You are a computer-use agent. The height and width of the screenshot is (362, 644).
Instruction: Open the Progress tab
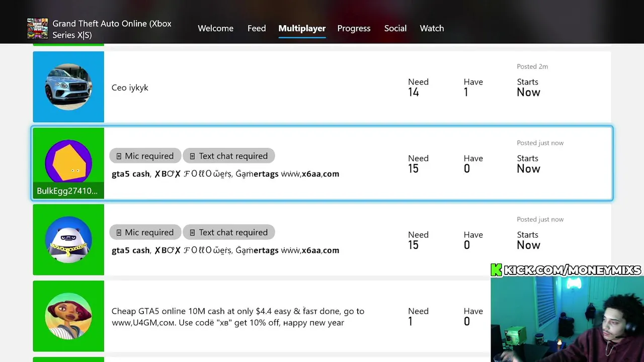tap(354, 28)
